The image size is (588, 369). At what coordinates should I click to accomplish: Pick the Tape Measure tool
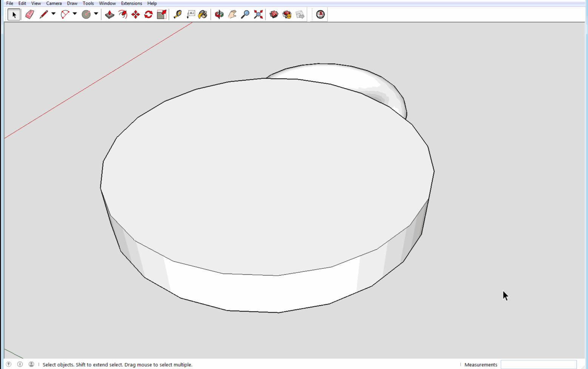pos(177,14)
